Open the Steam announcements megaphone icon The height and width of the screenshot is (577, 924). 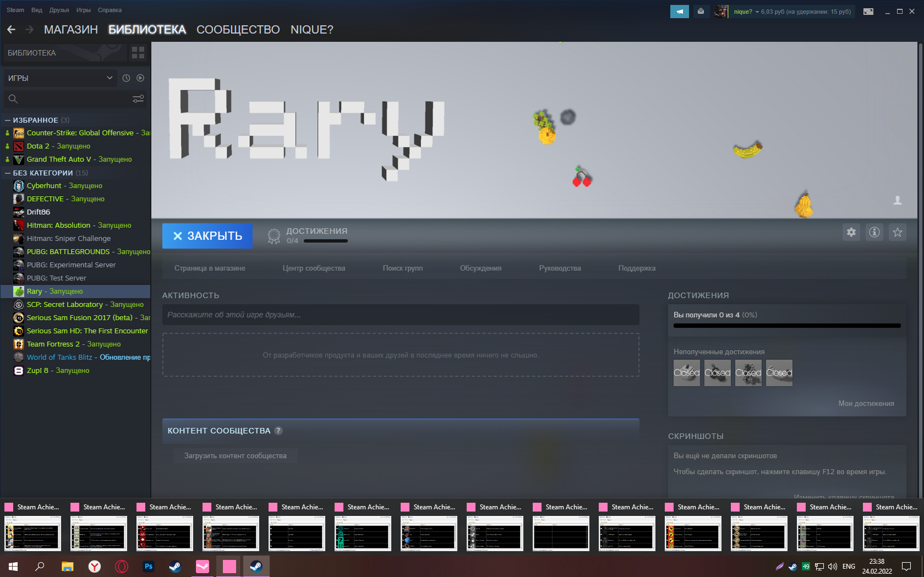[680, 11]
